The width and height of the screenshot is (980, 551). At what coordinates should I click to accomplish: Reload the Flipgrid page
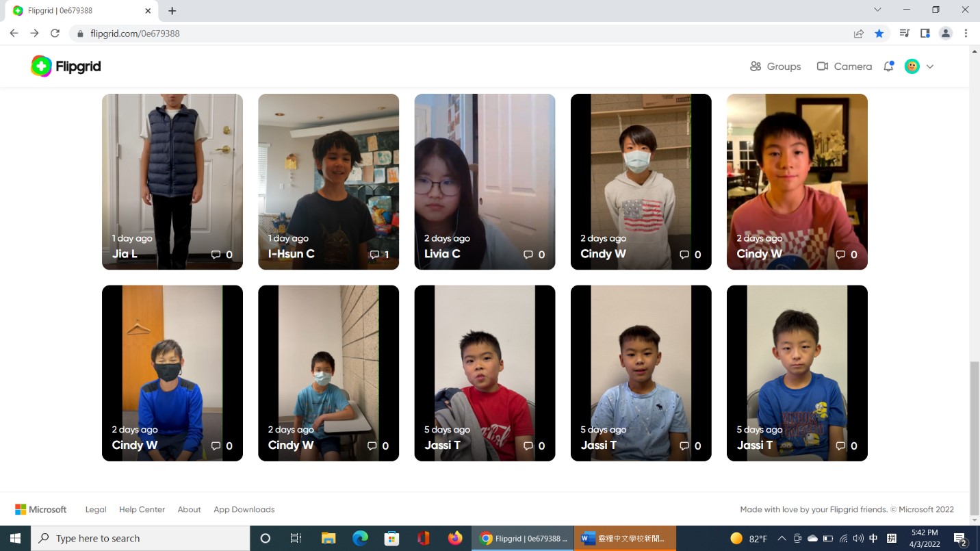[x=55, y=34]
